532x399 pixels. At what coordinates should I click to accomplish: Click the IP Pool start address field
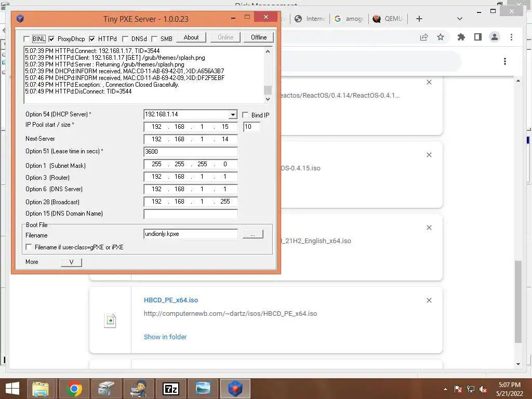190,127
